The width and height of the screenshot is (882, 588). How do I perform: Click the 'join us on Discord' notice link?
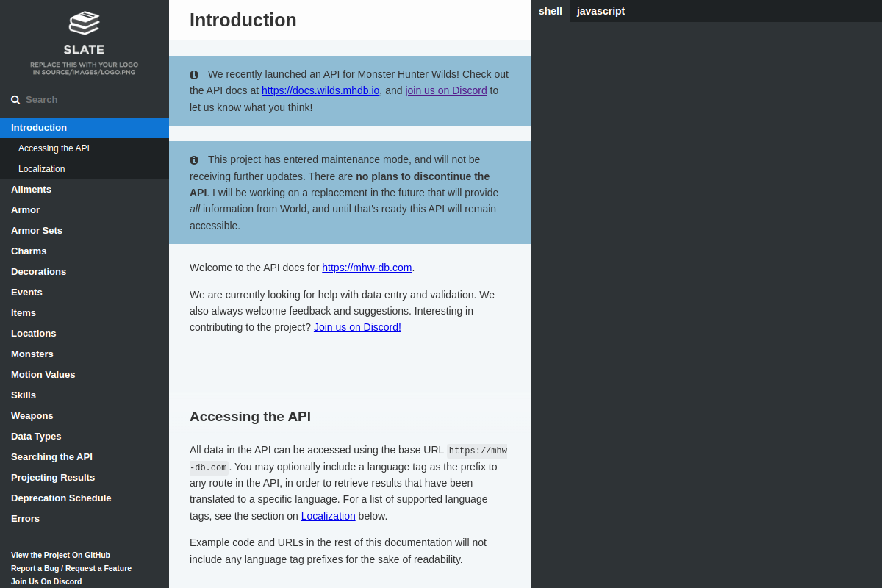pos(446,90)
